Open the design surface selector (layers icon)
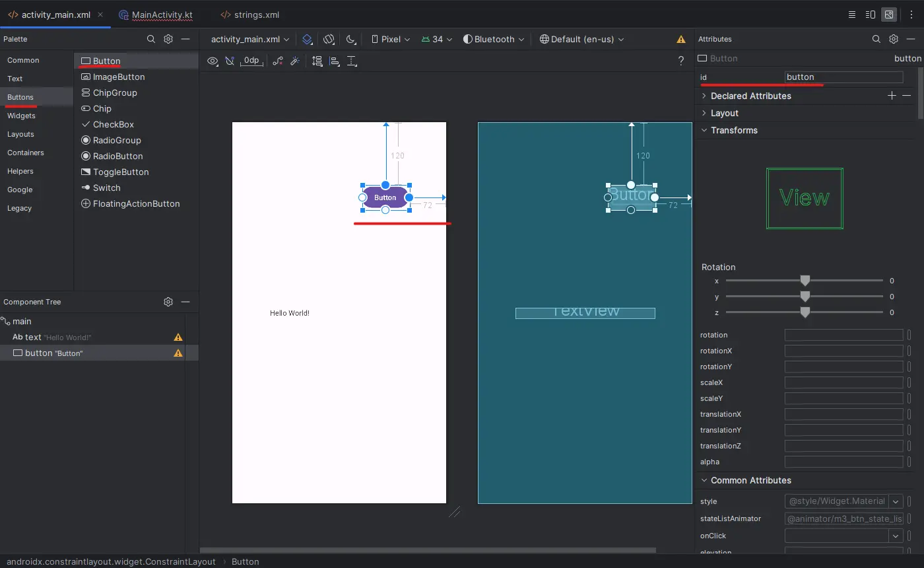This screenshot has height=568, width=924. [308, 39]
